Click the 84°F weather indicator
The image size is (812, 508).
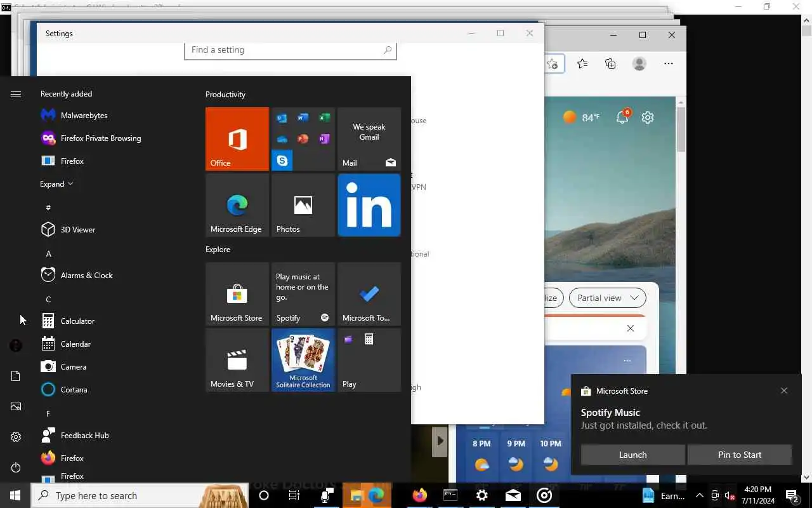coord(581,117)
